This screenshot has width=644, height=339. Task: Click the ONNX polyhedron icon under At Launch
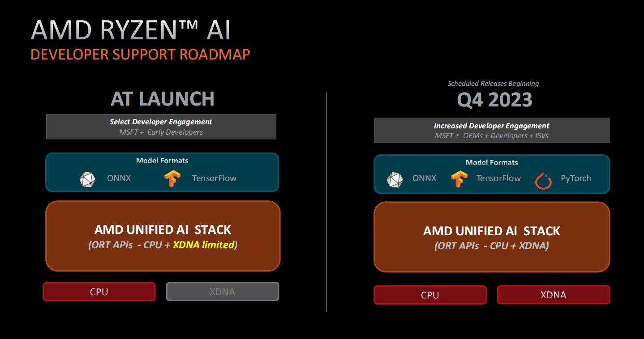pyautogui.click(x=87, y=179)
